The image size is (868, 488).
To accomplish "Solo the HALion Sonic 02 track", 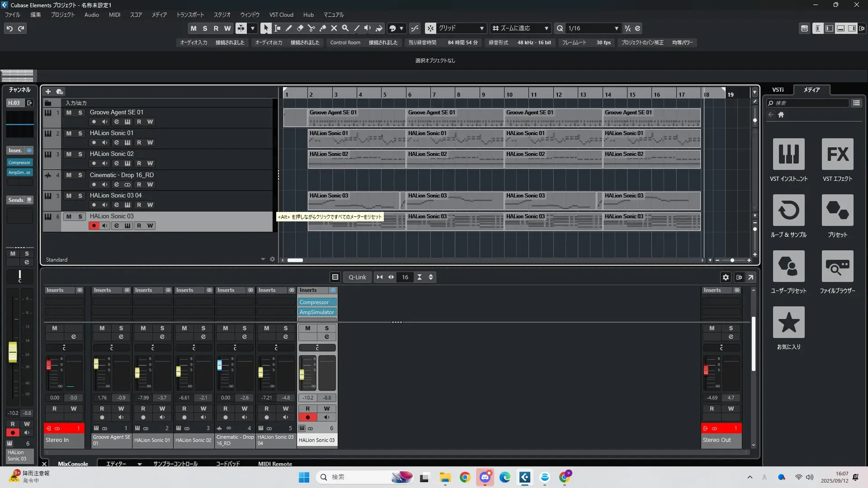I will click(80, 154).
